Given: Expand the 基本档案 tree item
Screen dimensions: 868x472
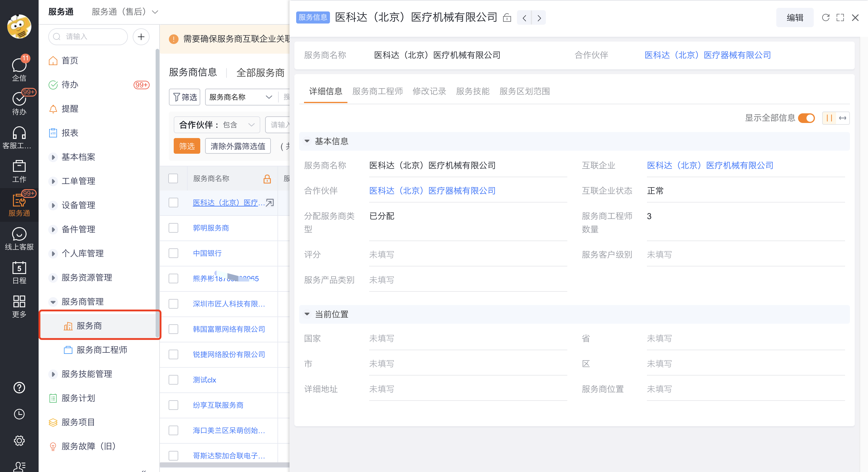Looking at the screenshot, I should [53, 157].
